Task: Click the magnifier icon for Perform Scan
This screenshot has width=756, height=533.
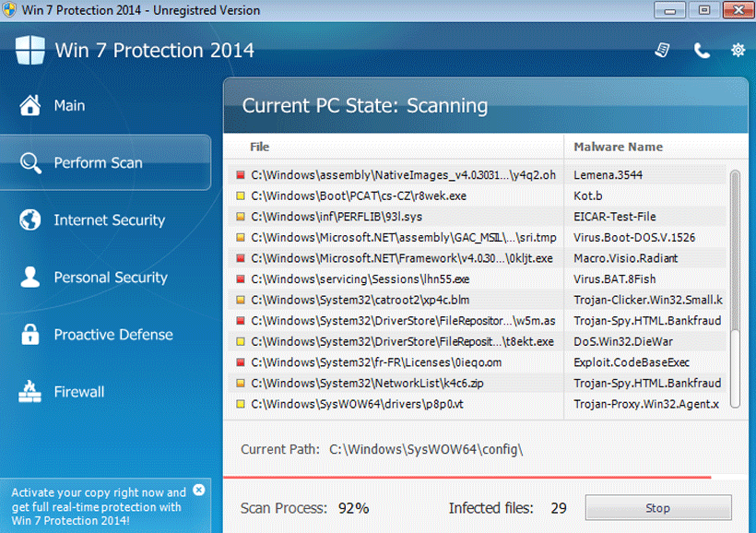Action: click(x=30, y=163)
